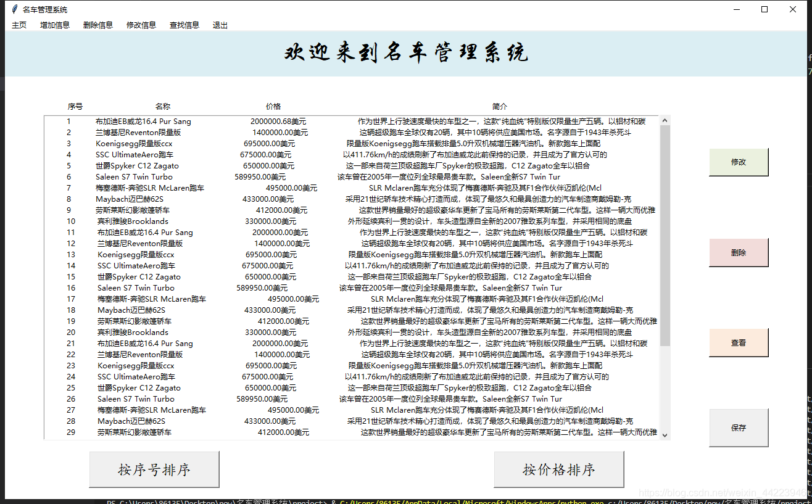Click price 650000.00美元 in row 15
This screenshot has height=504, width=812.
[x=270, y=277]
